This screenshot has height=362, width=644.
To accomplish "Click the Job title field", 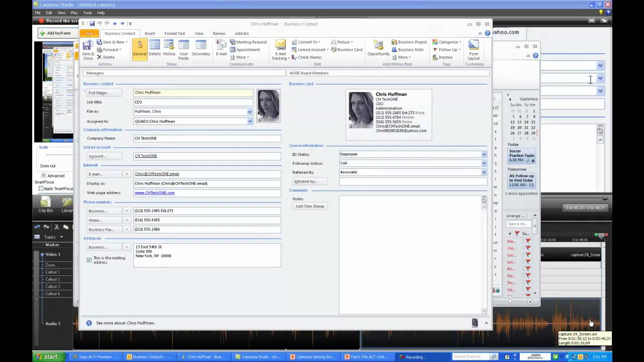I will point(193,102).
